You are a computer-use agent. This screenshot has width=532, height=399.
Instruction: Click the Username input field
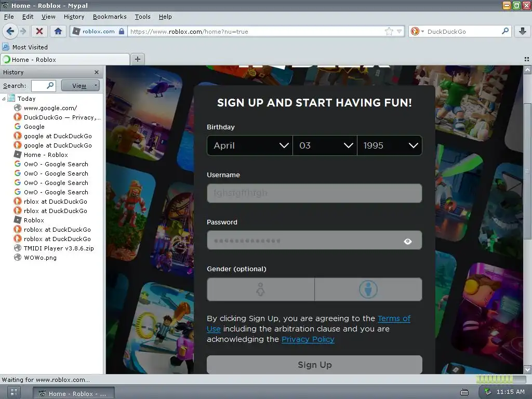coord(314,193)
